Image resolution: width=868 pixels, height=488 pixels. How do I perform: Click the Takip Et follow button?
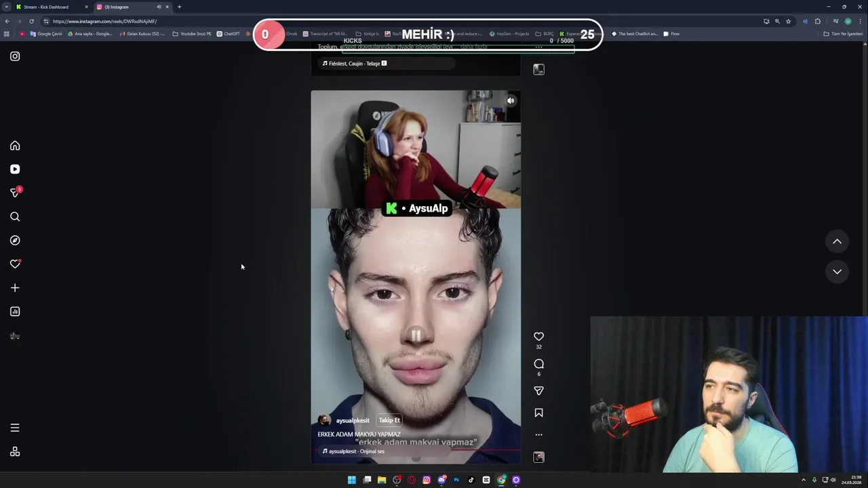[x=389, y=420]
